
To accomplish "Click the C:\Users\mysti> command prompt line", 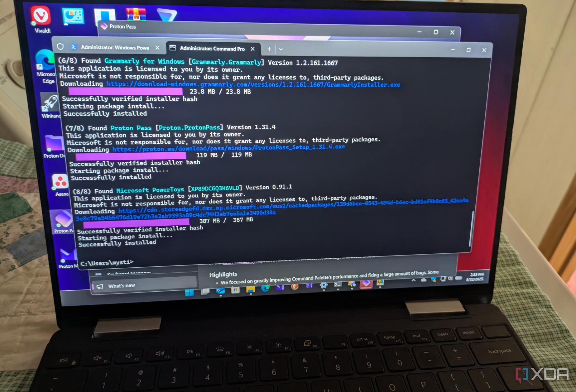I will point(107,263).
